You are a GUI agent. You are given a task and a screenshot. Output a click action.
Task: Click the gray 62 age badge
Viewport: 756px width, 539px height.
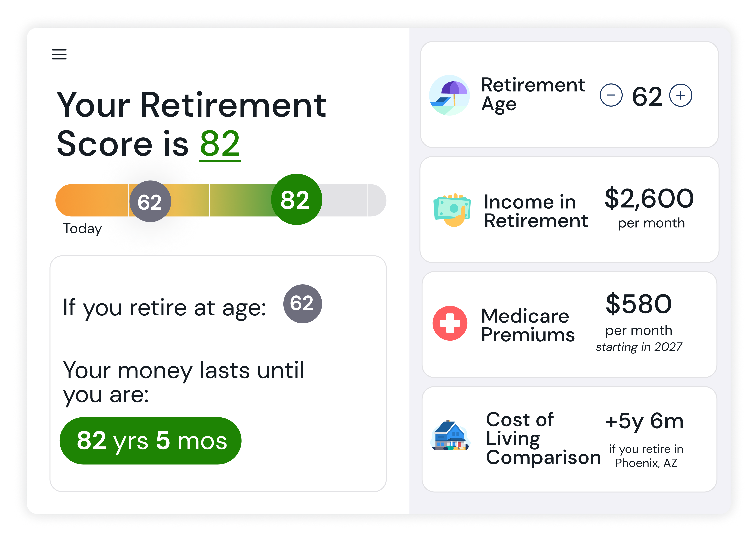(302, 303)
